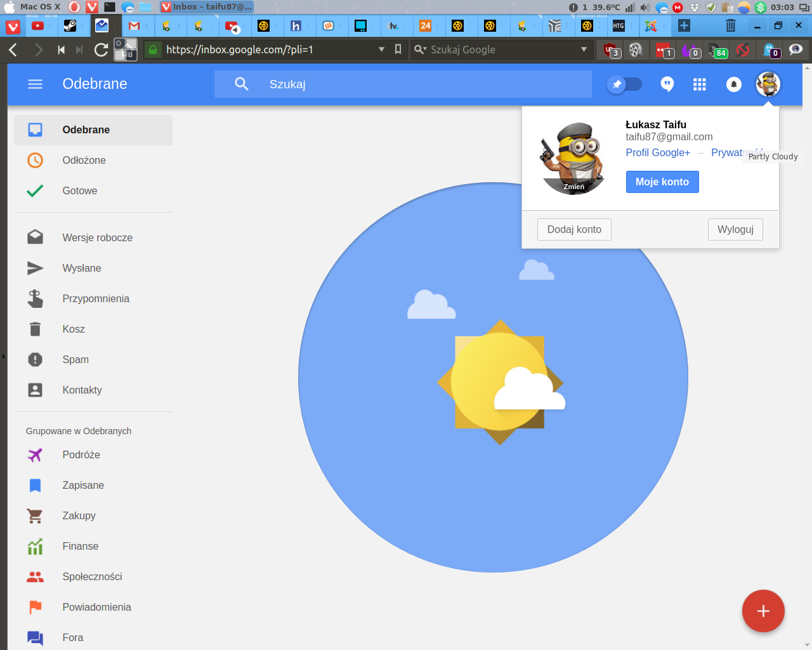812x650 pixels.
Task: Click the Wyloguj sign-out button
Action: click(735, 229)
